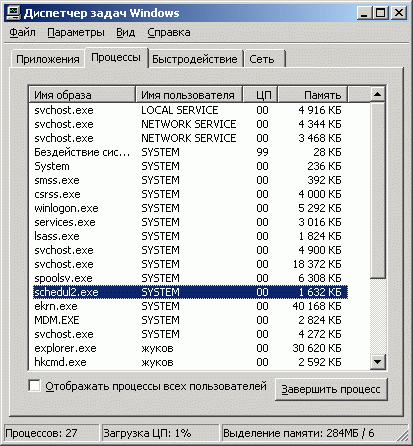Select the smss.exe process
The width and height of the screenshot is (413, 446).
(190, 180)
